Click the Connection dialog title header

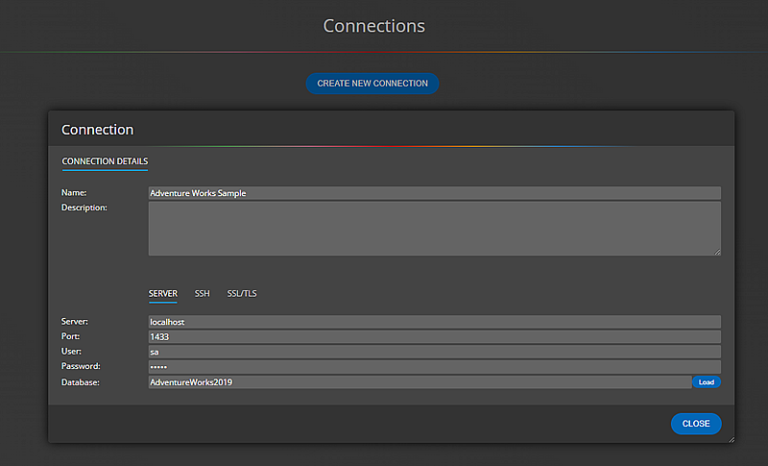pos(98,130)
